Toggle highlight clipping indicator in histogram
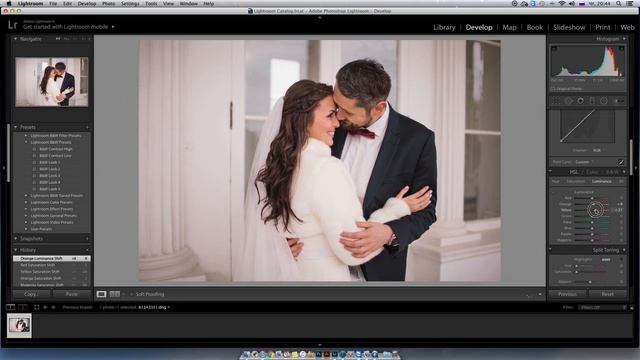The width and height of the screenshot is (640, 360). click(x=621, y=49)
